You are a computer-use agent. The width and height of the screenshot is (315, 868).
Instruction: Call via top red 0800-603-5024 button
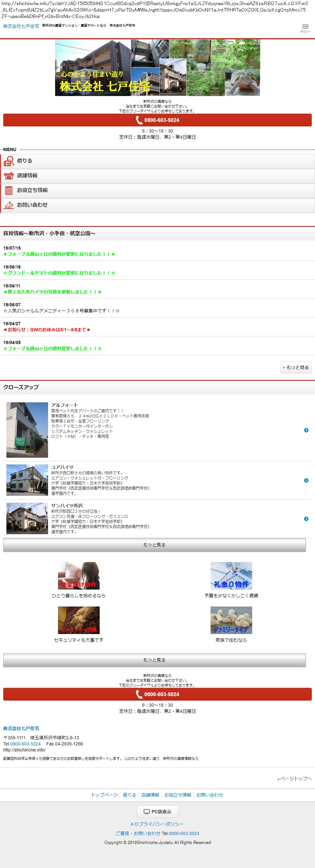157,120
